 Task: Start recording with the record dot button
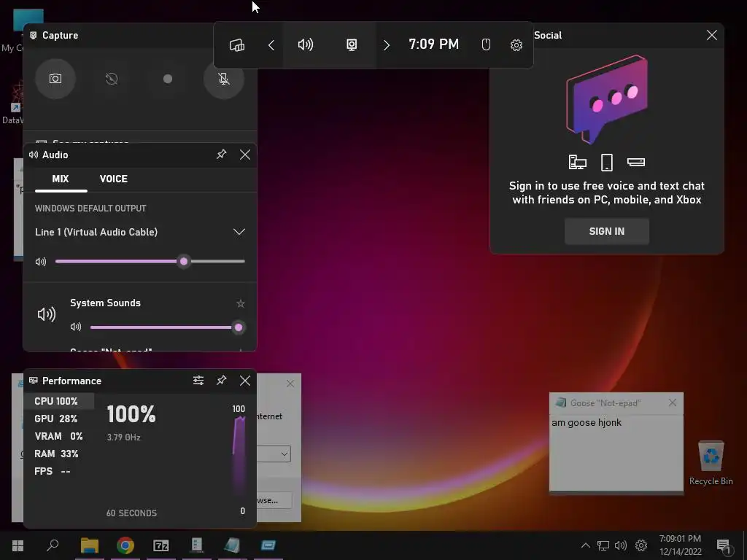[168, 79]
